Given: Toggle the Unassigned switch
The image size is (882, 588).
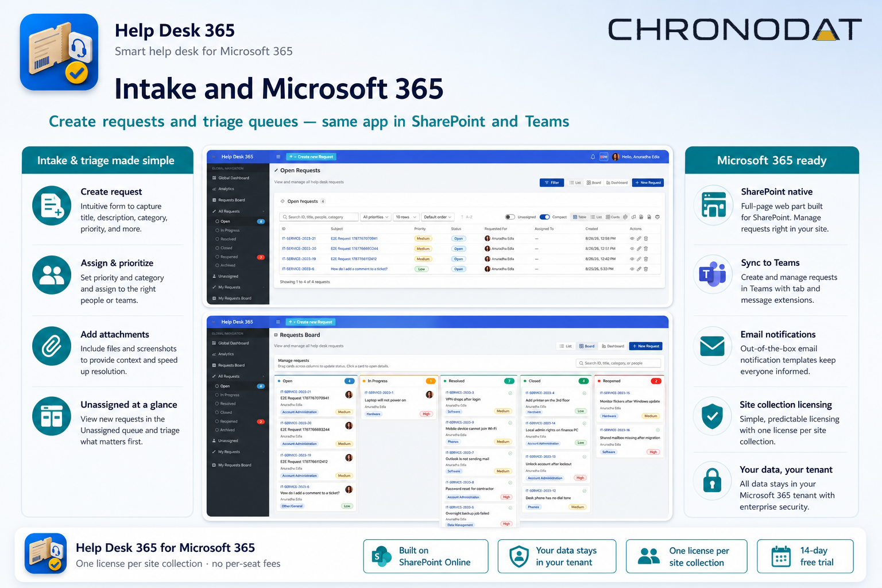Looking at the screenshot, I should pos(510,217).
